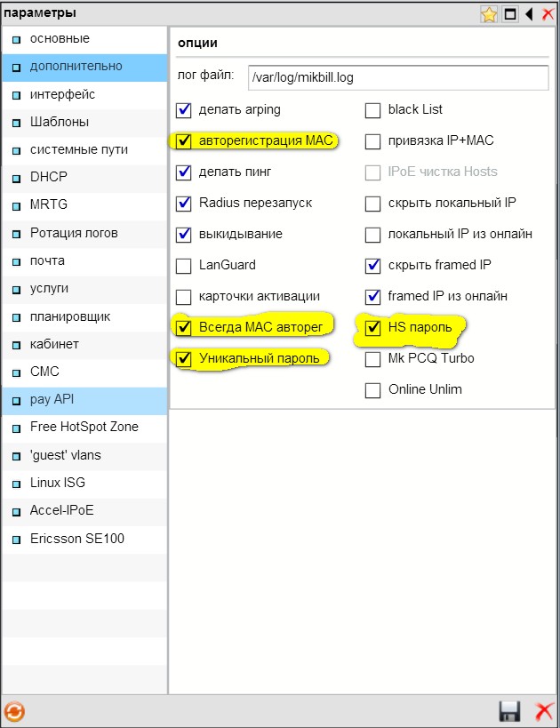The width and height of the screenshot is (560, 728).
Task: Disable the "делать arping" checkbox
Action: coord(184,110)
